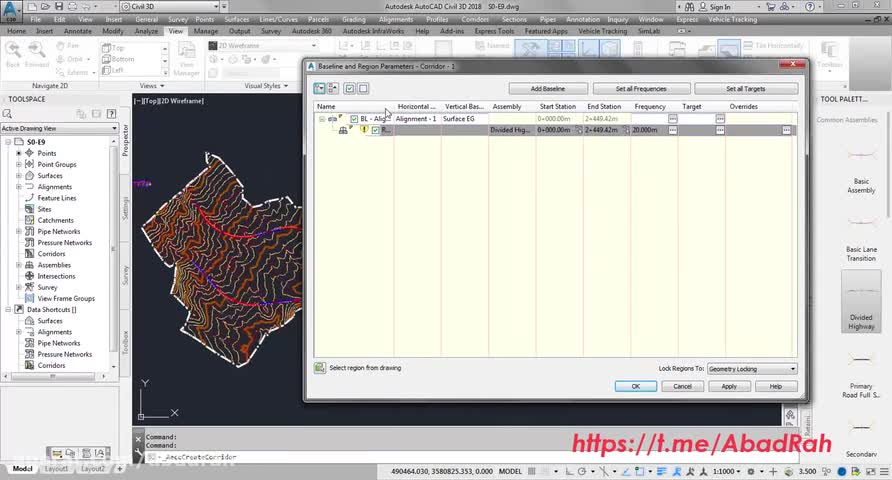Open the Home ribbon tab
The height and width of the screenshot is (480, 892).
pyautogui.click(x=16, y=31)
